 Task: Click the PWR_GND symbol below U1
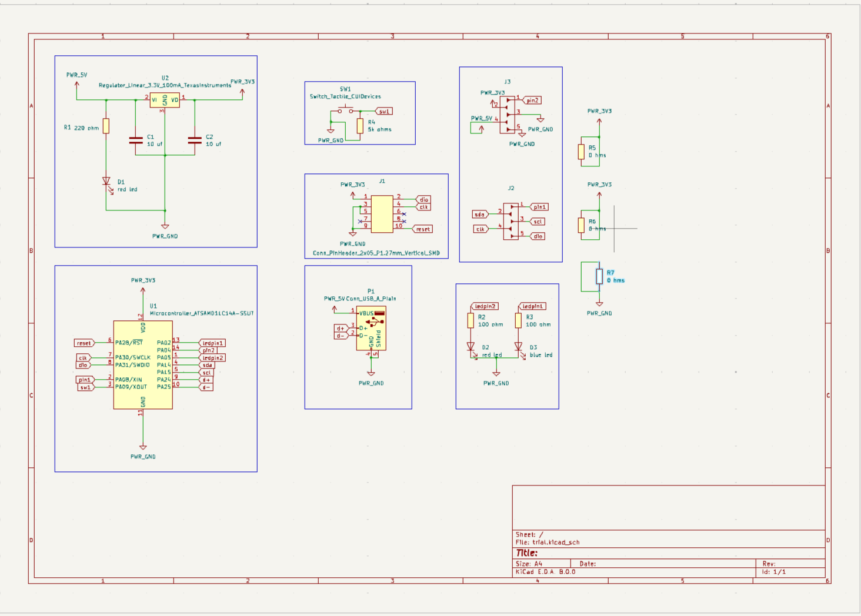142,448
